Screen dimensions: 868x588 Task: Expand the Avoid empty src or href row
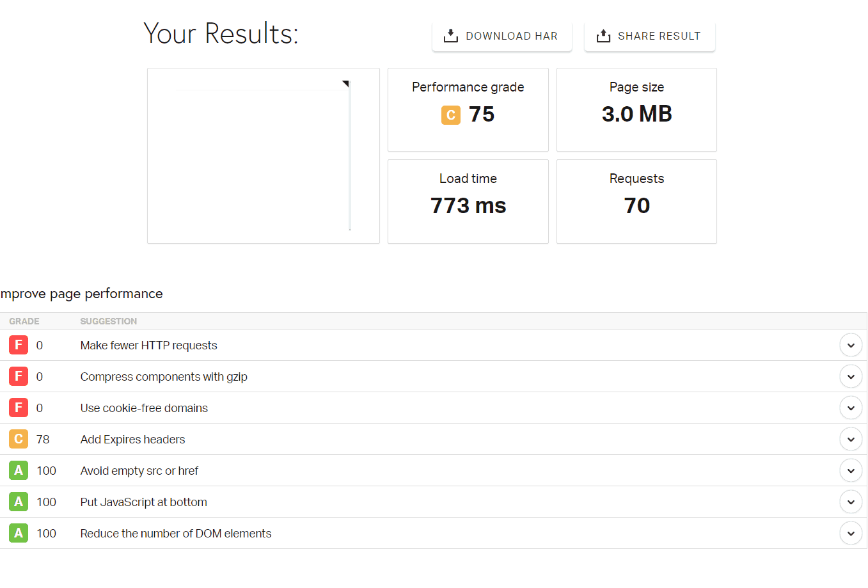click(851, 470)
